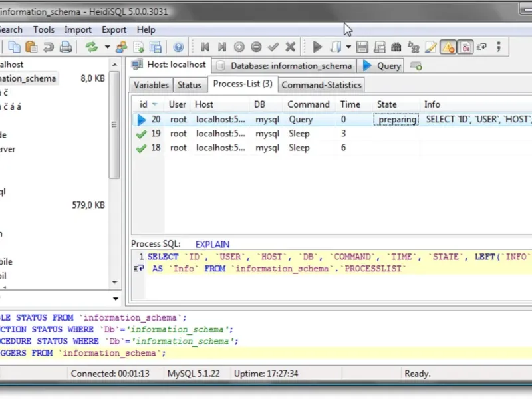Open the Import menu
This screenshot has height=399, width=532.
click(x=78, y=29)
